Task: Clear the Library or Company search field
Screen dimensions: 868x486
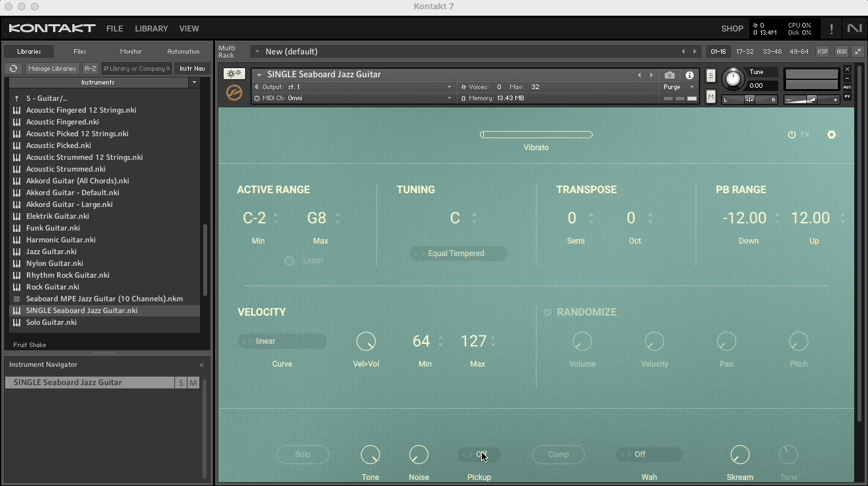Action: pos(168,69)
